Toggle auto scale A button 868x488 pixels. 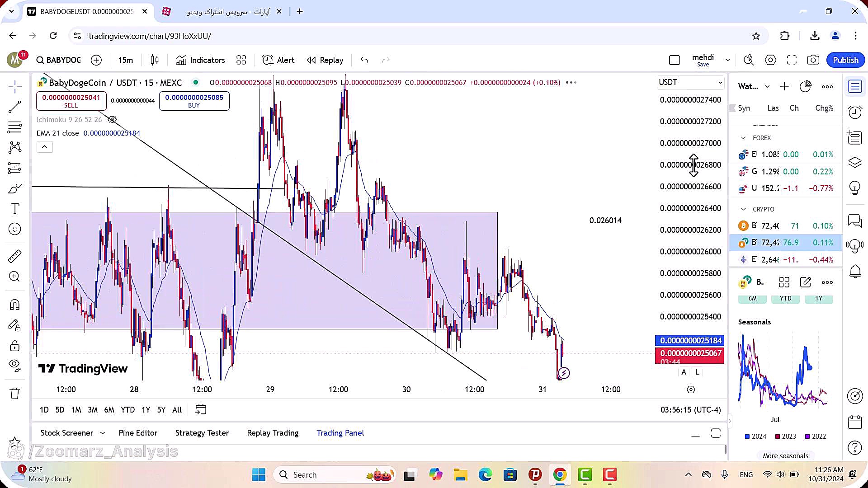pyautogui.click(x=684, y=372)
